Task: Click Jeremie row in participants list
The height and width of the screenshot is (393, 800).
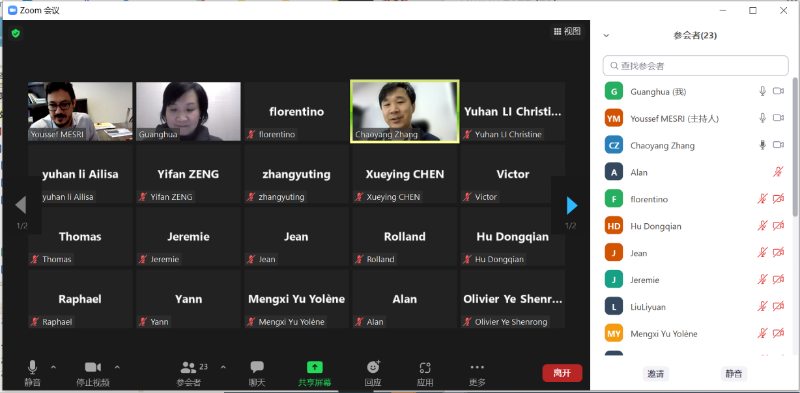Action: point(694,280)
